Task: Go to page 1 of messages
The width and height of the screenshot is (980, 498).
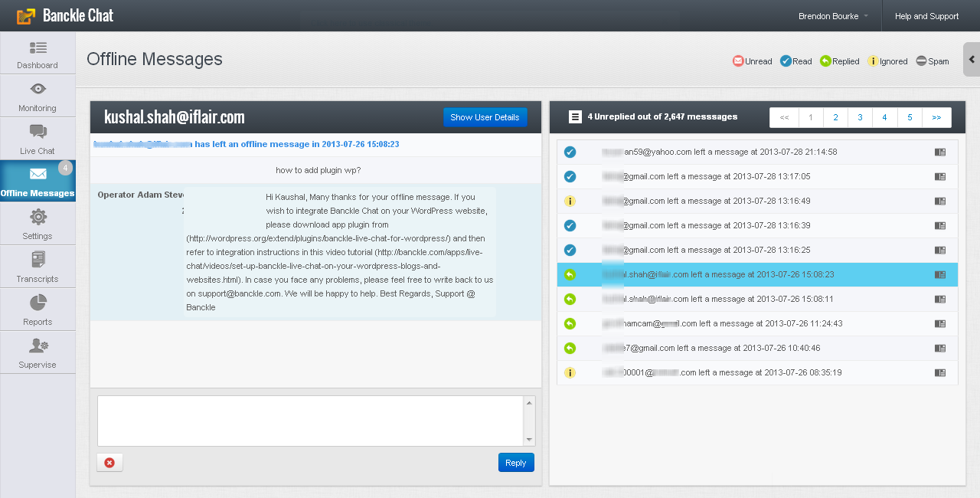Action: pyautogui.click(x=811, y=117)
